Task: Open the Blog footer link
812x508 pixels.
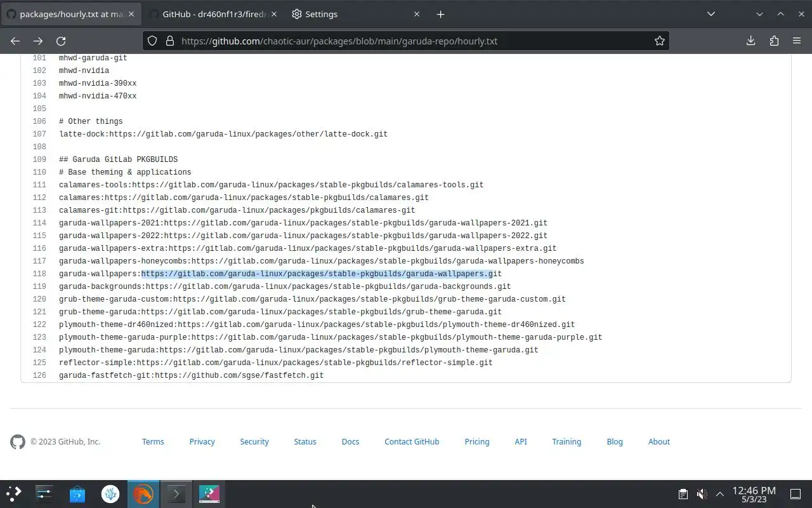Action: coord(615,441)
